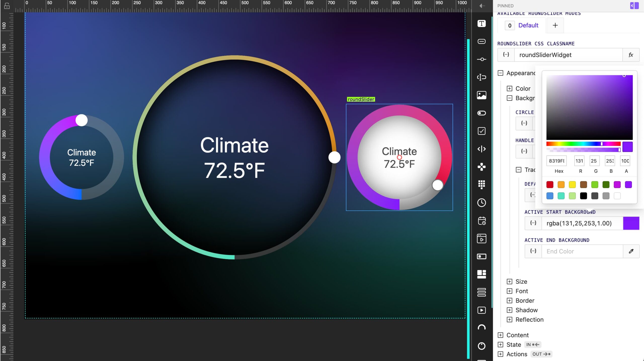This screenshot has height=361, width=644.
Task: Expand the Shadow section
Action: (509, 310)
